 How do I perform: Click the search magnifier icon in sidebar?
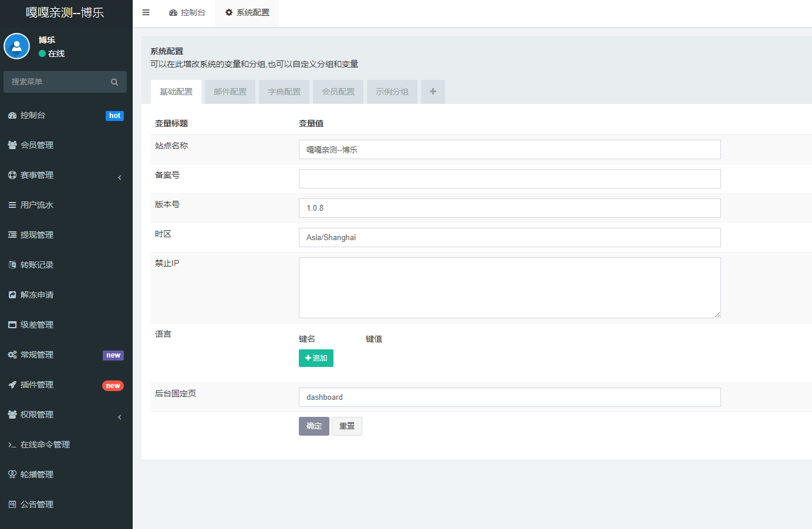tap(114, 82)
